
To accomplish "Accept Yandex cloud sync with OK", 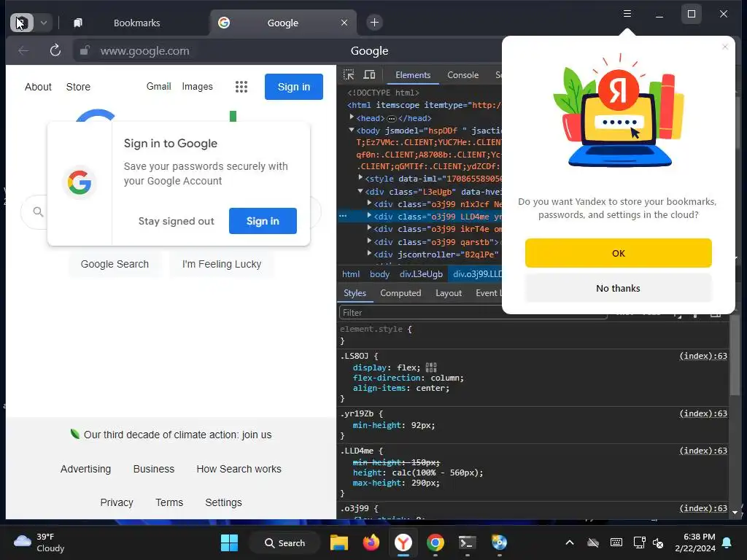I will [x=619, y=253].
